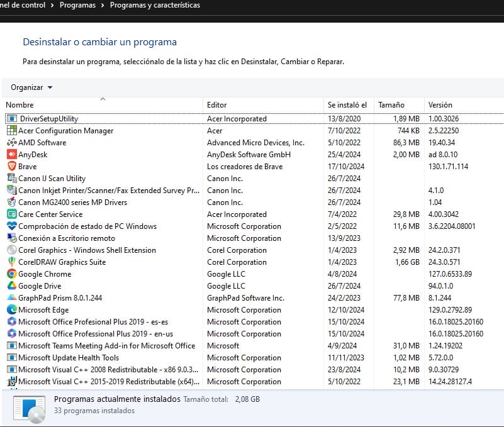
Task: Open Programas y características breadcrumb item
Action: 155,5
